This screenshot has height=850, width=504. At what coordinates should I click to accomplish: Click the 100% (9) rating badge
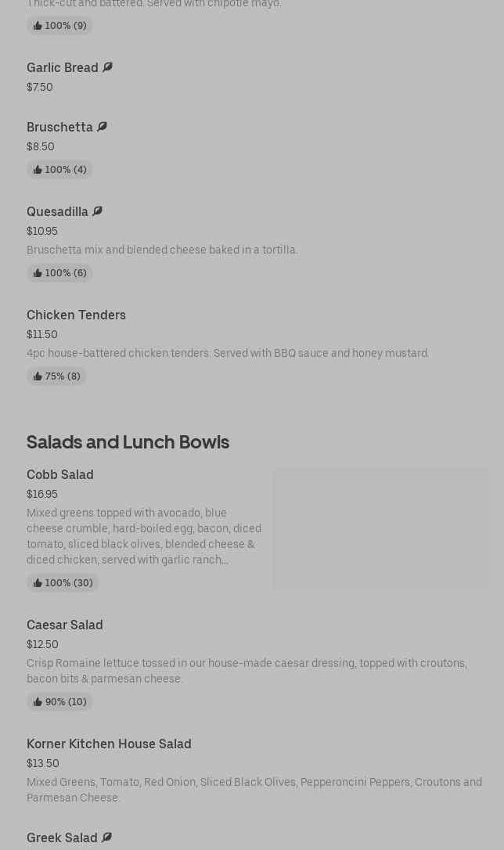pos(59,26)
